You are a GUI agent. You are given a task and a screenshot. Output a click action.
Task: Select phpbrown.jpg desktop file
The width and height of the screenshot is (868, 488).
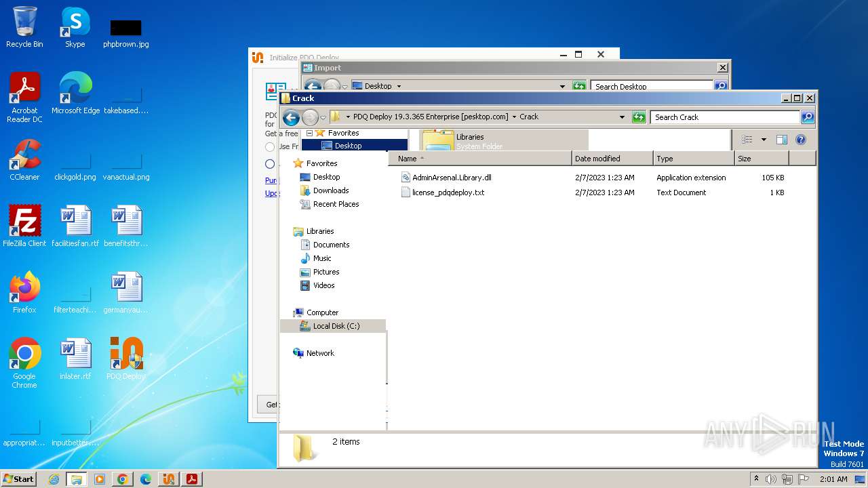click(126, 33)
